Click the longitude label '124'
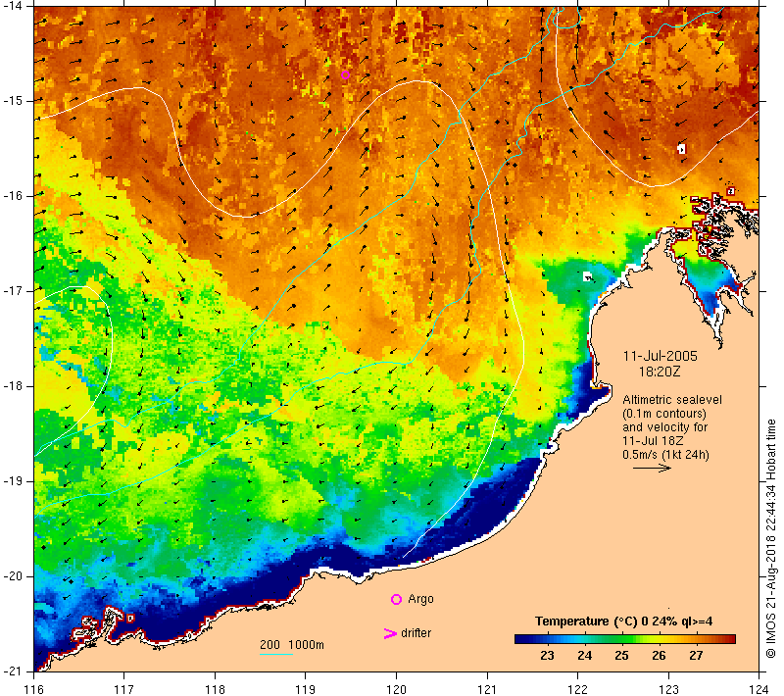This screenshot has width=784, height=696. tap(759, 689)
